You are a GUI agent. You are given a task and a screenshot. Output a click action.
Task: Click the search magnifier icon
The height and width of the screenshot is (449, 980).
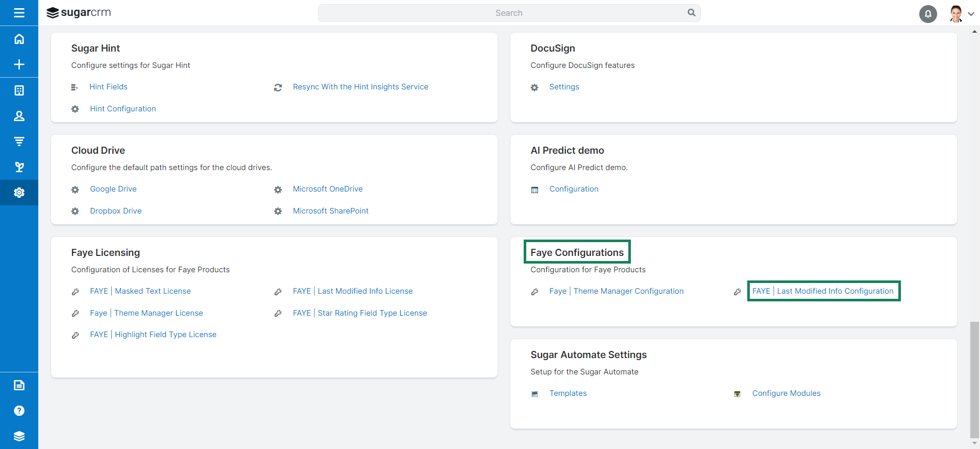click(x=691, y=13)
